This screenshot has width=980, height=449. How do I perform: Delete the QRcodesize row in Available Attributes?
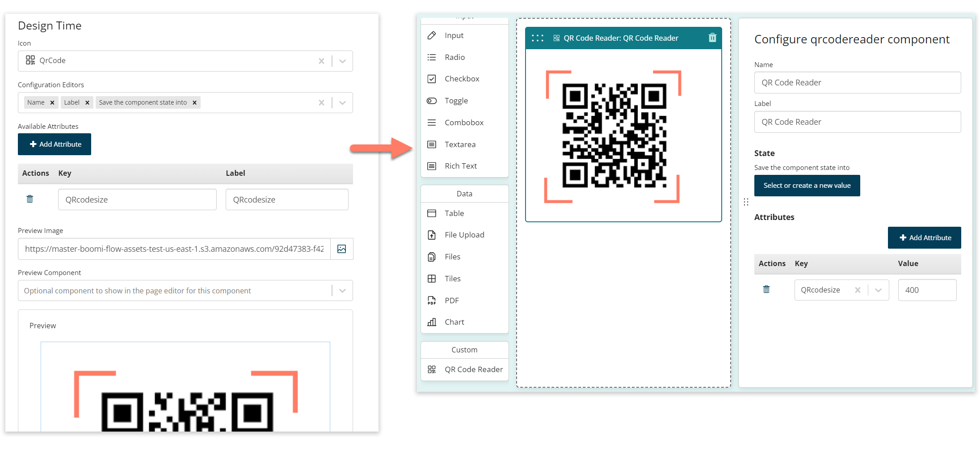click(30, 199)
